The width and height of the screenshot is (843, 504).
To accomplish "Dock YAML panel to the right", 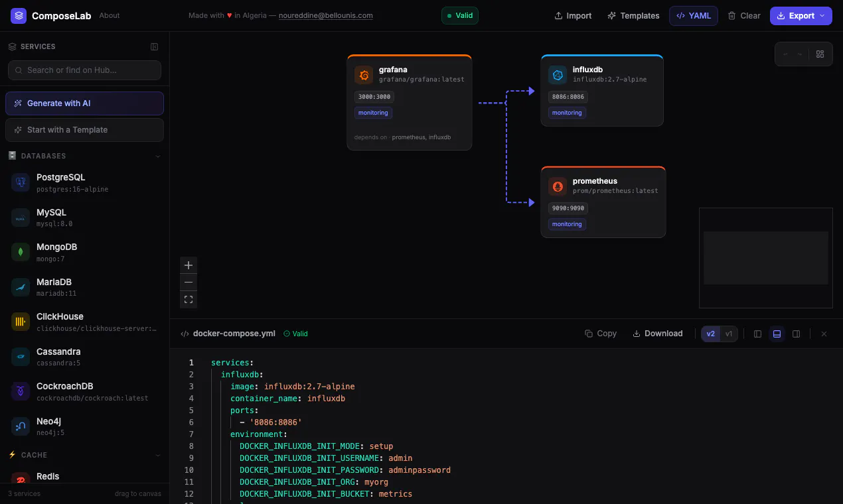I will 797,334.
